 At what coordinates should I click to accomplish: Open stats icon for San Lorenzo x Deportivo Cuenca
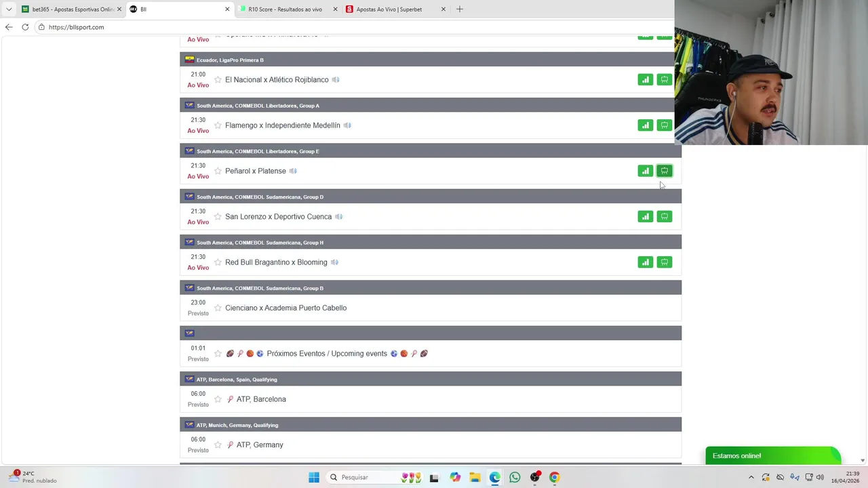pyautogui.click(x=645, y=216)
